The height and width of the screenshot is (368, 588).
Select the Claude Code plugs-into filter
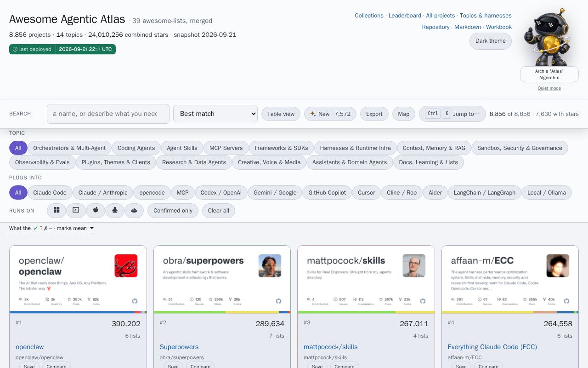[x=50, y=193]
